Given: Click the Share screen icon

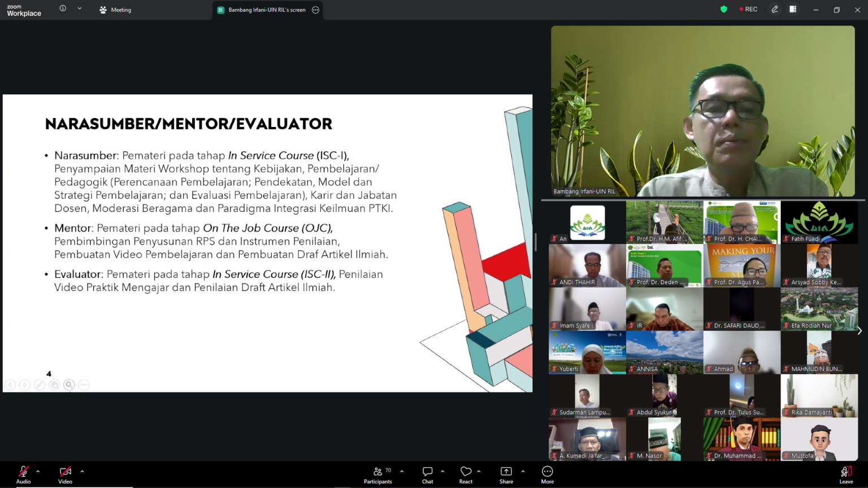Looking at the screenshot, I should pyautogui.click(x=506, y=475).
